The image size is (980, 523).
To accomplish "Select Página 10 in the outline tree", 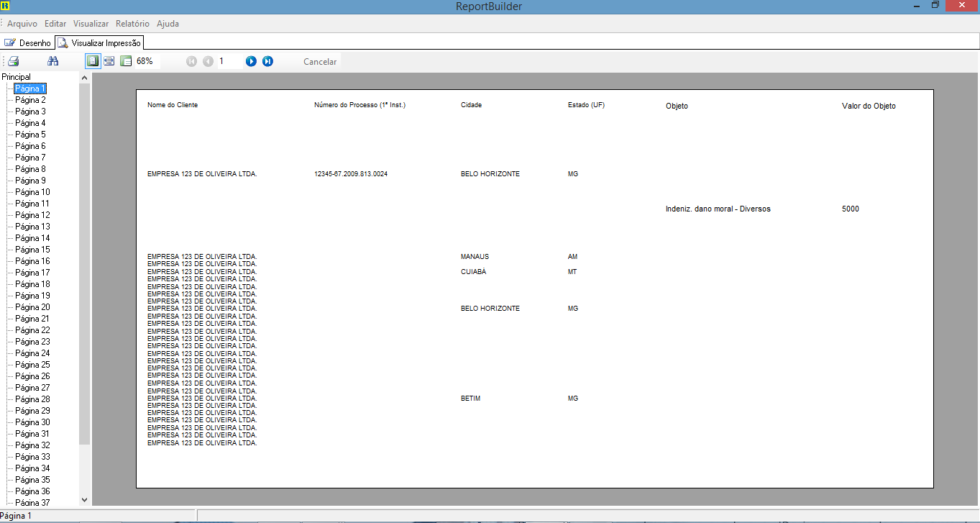I will click(32, 192).
